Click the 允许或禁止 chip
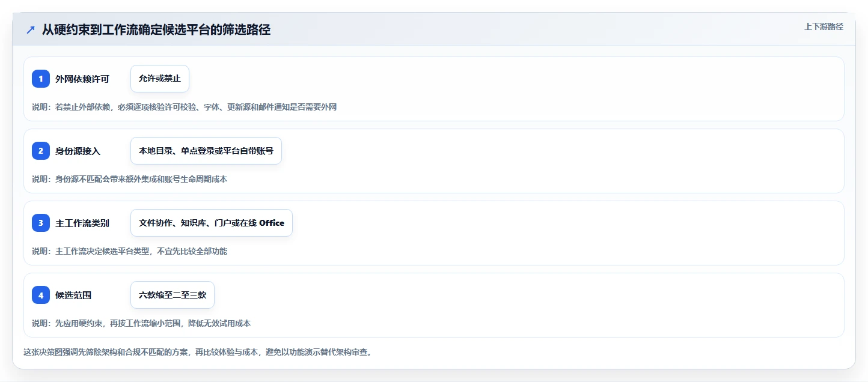The image size is (868, 382). (x=160, y=79)
